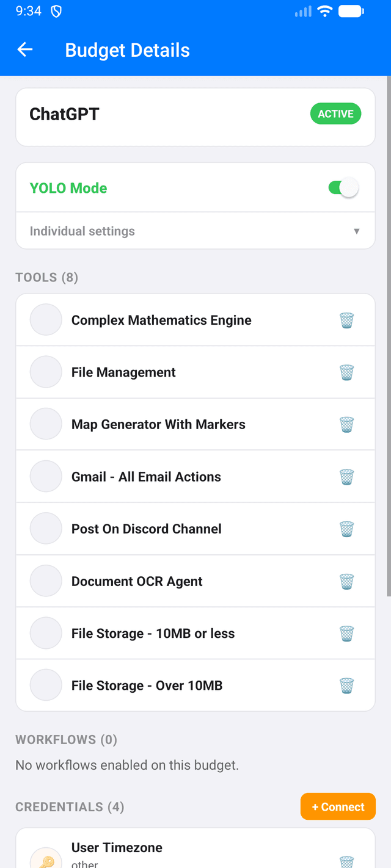
Task: Enable the Complex Mathematics Engine tool toggle
Action: pyautogui.click(x=45, y=319)
